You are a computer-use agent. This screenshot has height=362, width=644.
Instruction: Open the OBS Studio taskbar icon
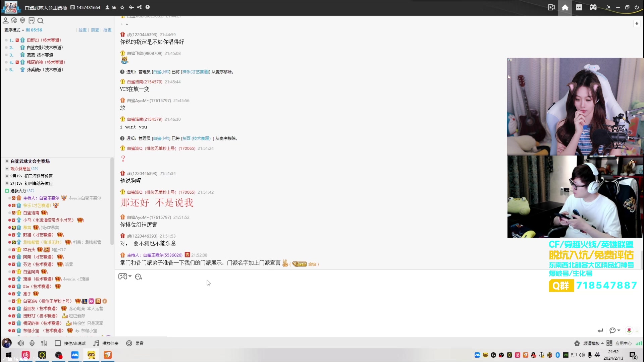coord(59,355)
